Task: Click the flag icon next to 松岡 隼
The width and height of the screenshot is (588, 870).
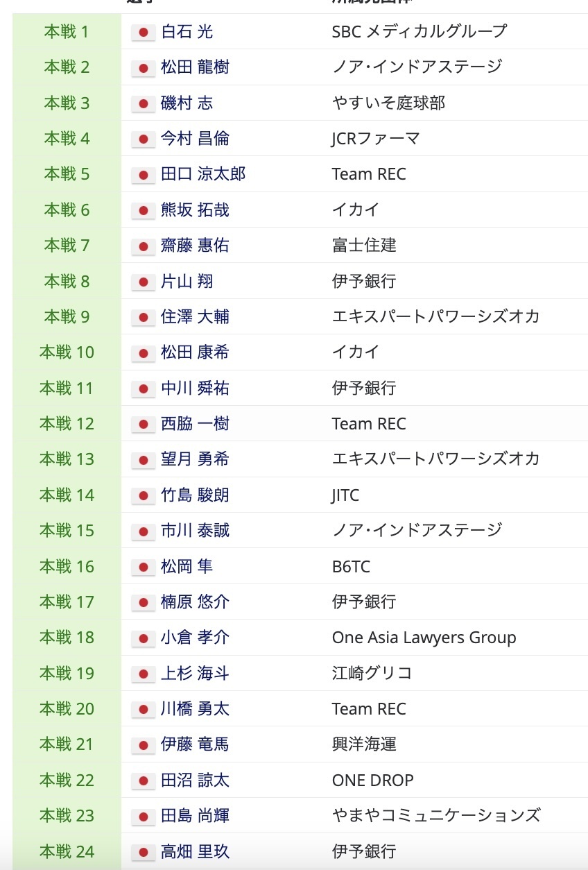Action: coord(143,567)
